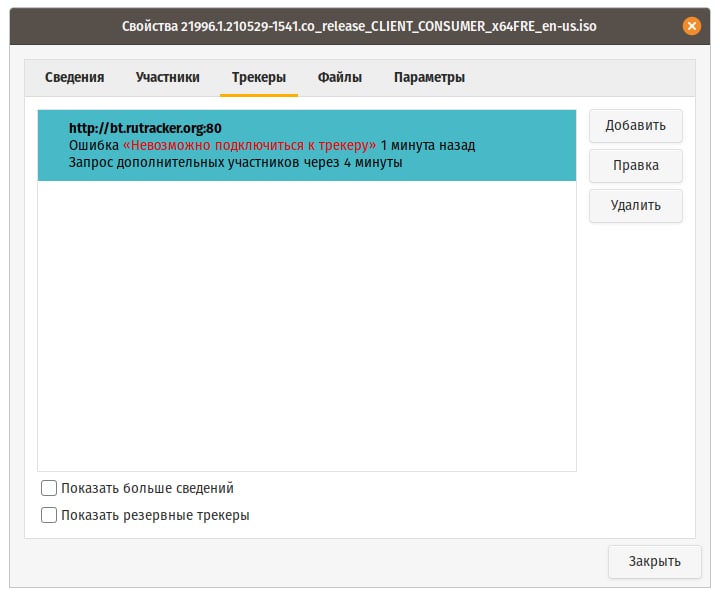Remove tracker with Удалить button
Viewport: 720px width, 597px height.
click(x=636, y=205)
